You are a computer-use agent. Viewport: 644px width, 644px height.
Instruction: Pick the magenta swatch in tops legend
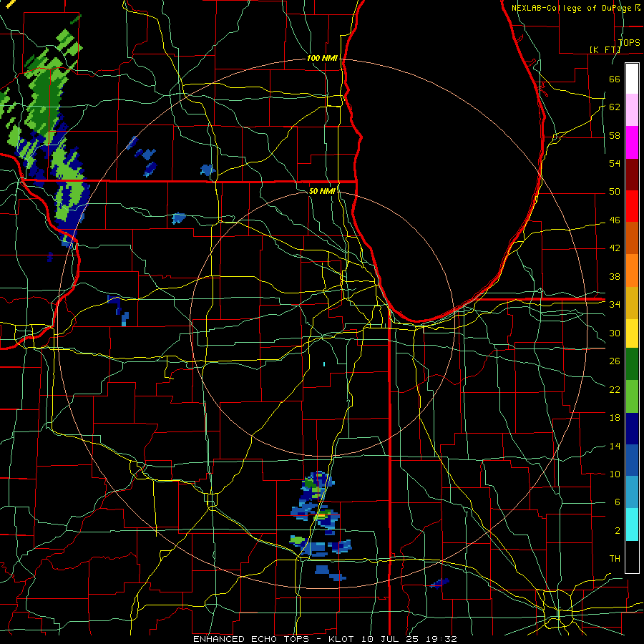(x=632, y=142)
